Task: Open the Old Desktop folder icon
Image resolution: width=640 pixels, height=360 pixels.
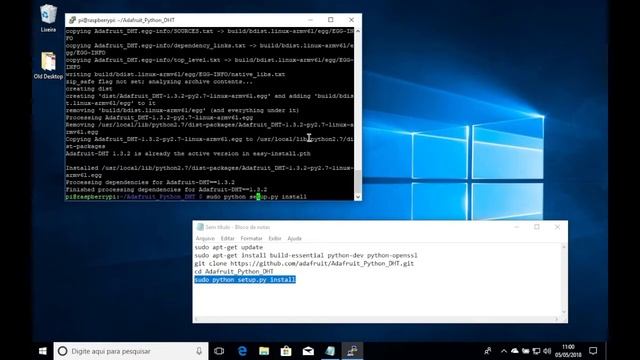Action: click(48, 65)
